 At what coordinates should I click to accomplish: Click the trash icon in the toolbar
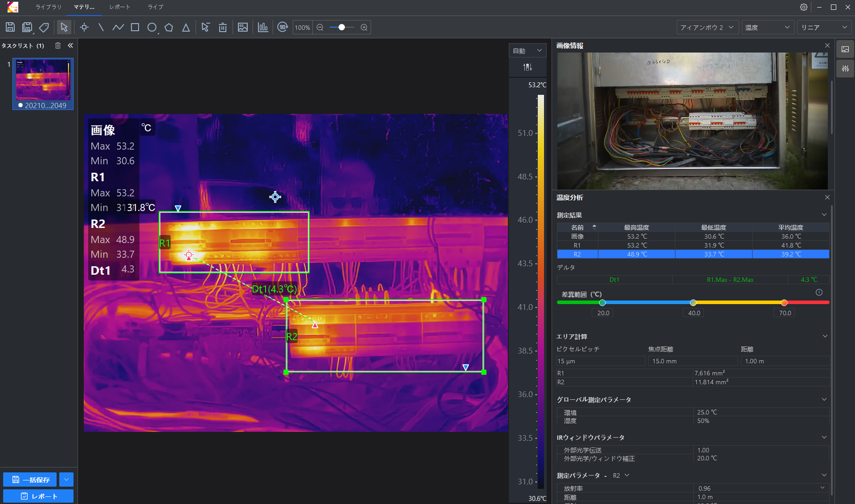tap(223, 28)
